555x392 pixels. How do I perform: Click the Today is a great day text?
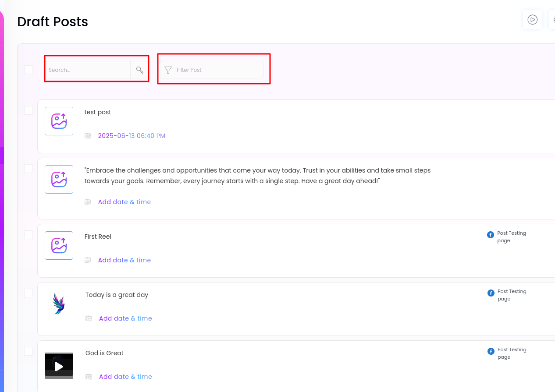point(117,295)
